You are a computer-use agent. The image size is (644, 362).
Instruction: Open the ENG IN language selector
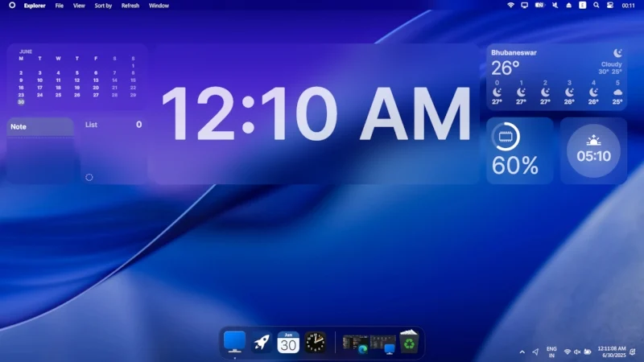click(551, 352)
